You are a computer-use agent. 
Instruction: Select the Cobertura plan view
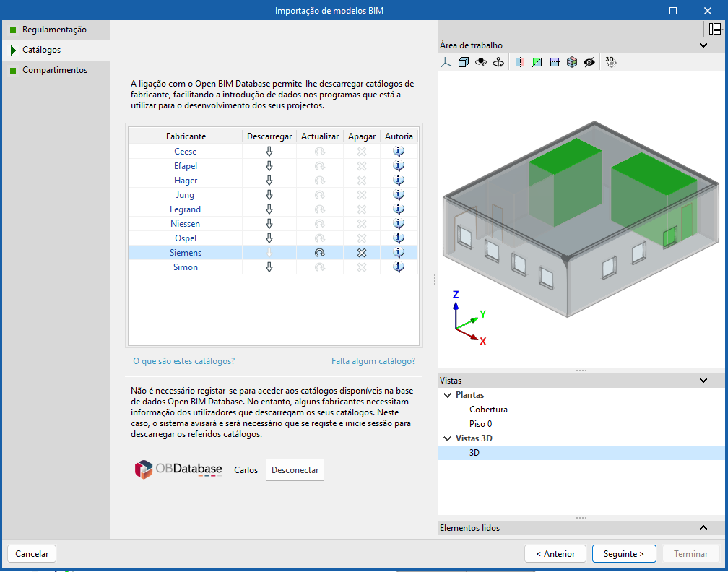pos(488,409)
